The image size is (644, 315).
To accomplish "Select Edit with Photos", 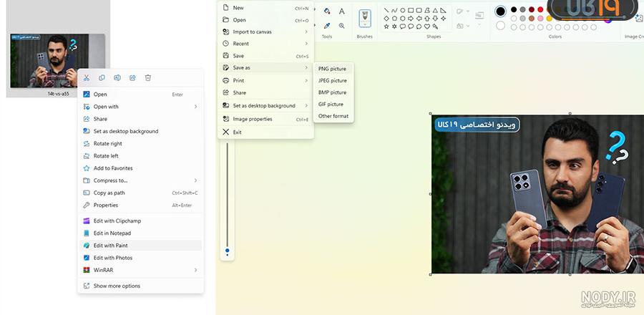I will click(x=140, y=258).
